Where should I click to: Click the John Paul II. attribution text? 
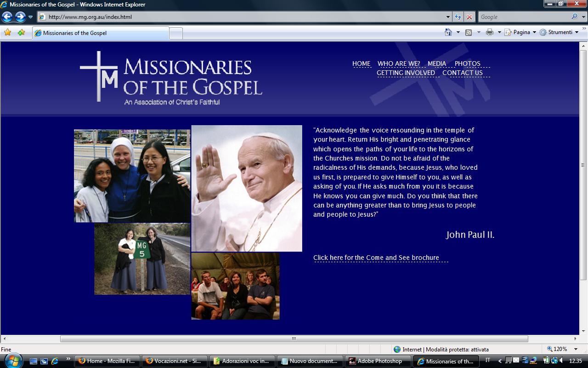[x=470, y=235]
